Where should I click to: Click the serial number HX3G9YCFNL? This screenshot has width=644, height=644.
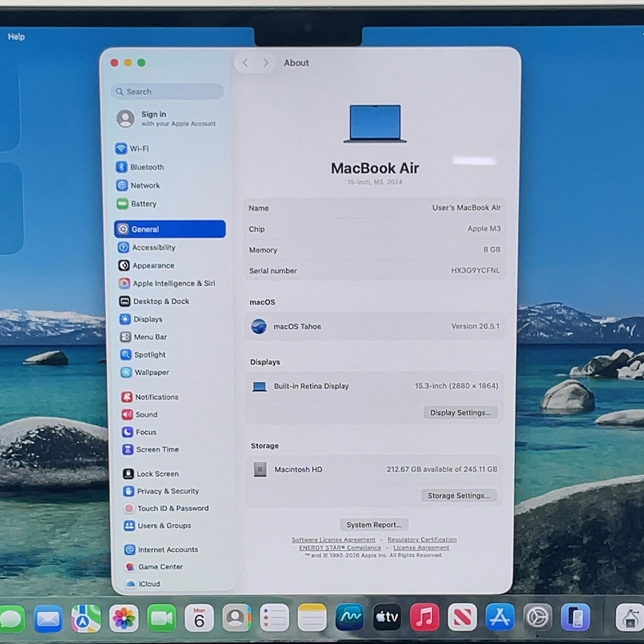(475, 271)
